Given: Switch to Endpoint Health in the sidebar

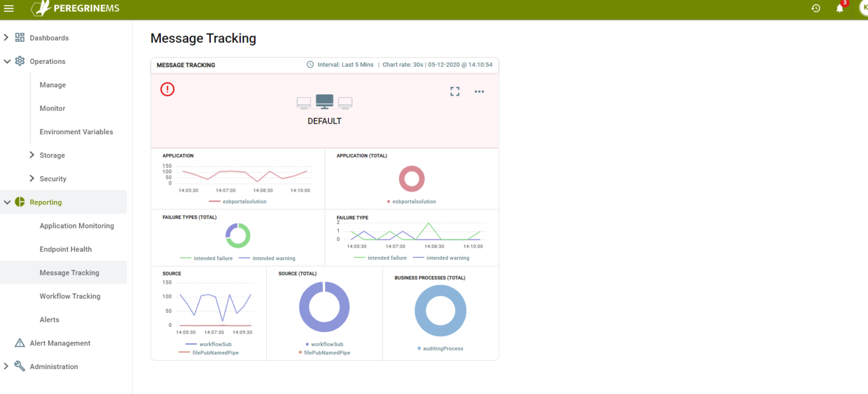Looking at the screenshot, I should [x=64, y=249].
